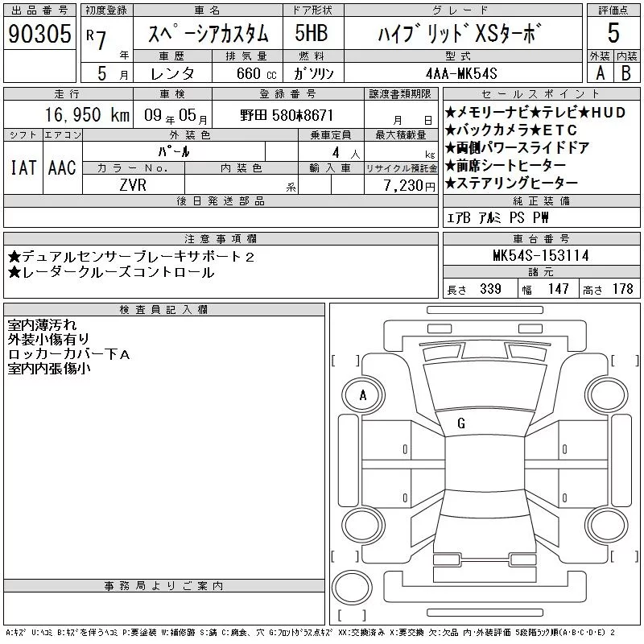Click the vehicle history value "レンタ"

pos(172,74)
